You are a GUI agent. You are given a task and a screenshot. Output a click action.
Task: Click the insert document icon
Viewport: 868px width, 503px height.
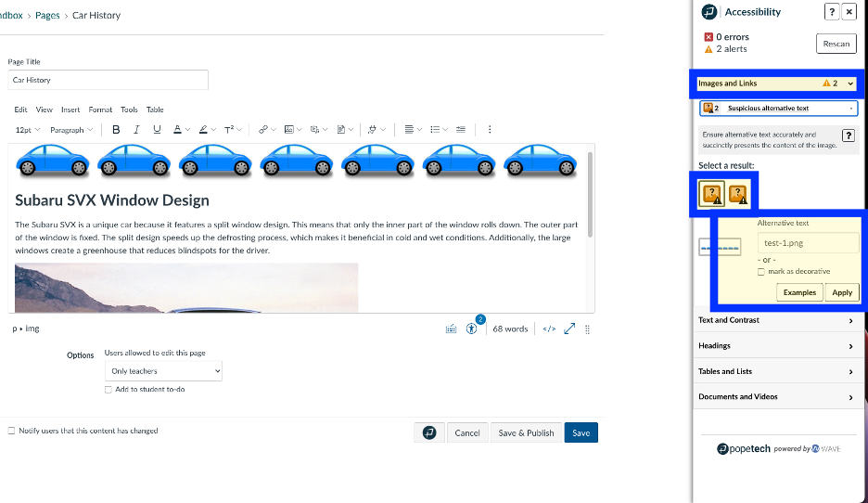point(341,130)
